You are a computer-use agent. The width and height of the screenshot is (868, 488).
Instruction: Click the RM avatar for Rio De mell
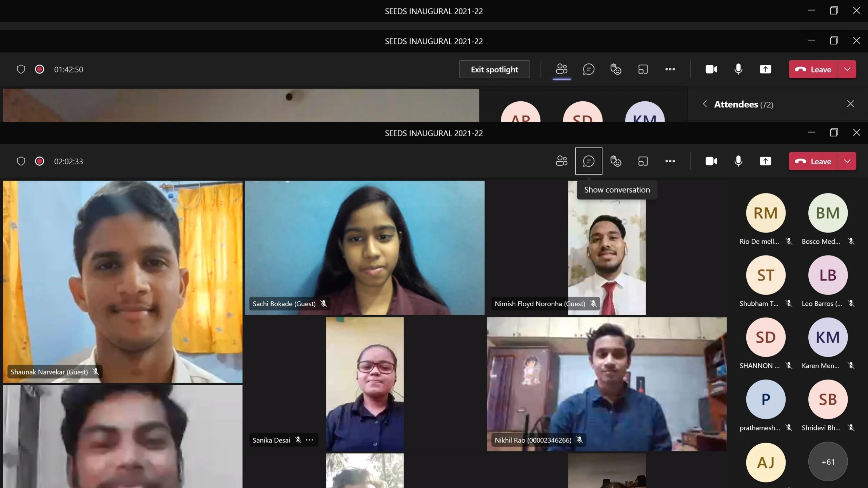pos(766,213)
